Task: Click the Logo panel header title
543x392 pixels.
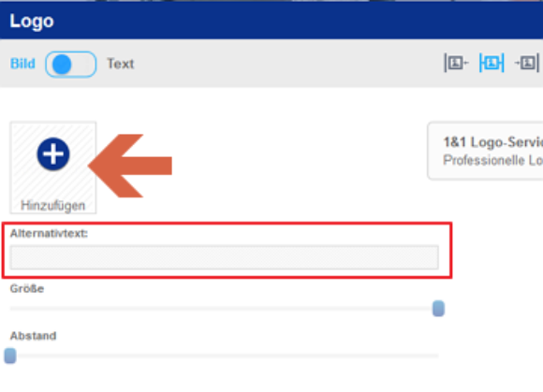Action: (32, 22)
